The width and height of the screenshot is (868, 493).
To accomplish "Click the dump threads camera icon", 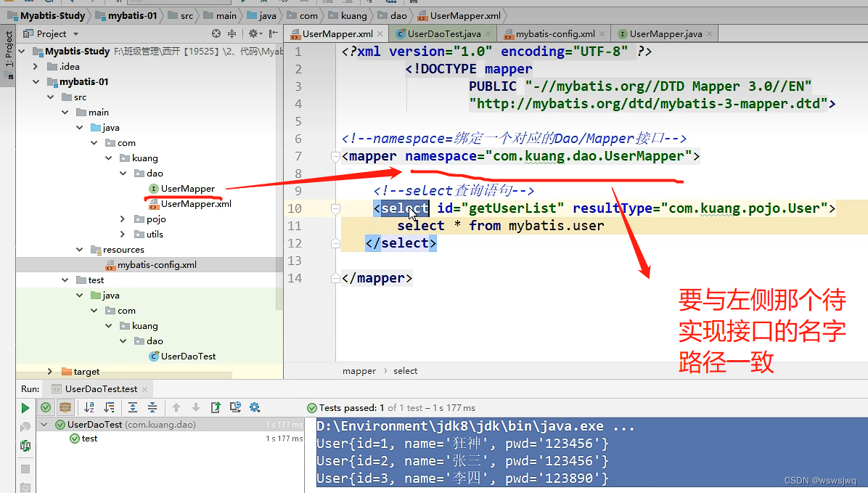I will pos(25,487).
